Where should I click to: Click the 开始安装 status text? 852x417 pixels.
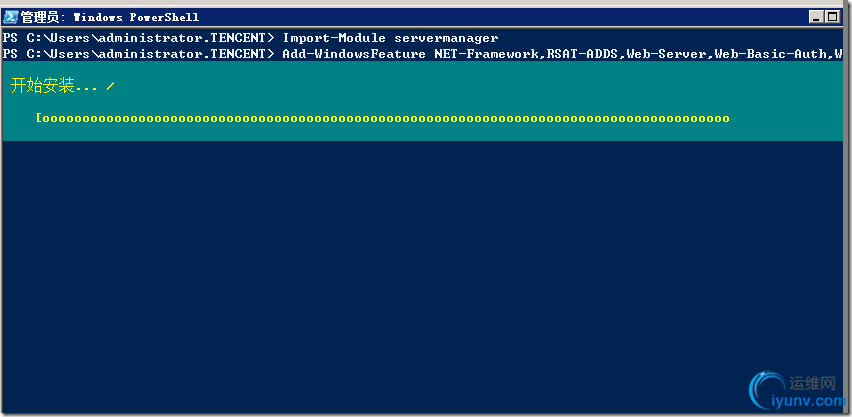[42, 86]
